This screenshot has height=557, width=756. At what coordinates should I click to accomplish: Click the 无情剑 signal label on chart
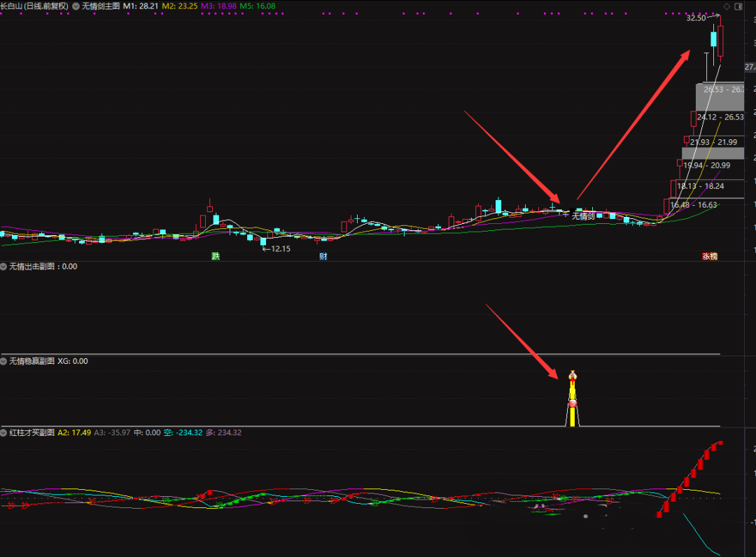click(x=582, y=216)
